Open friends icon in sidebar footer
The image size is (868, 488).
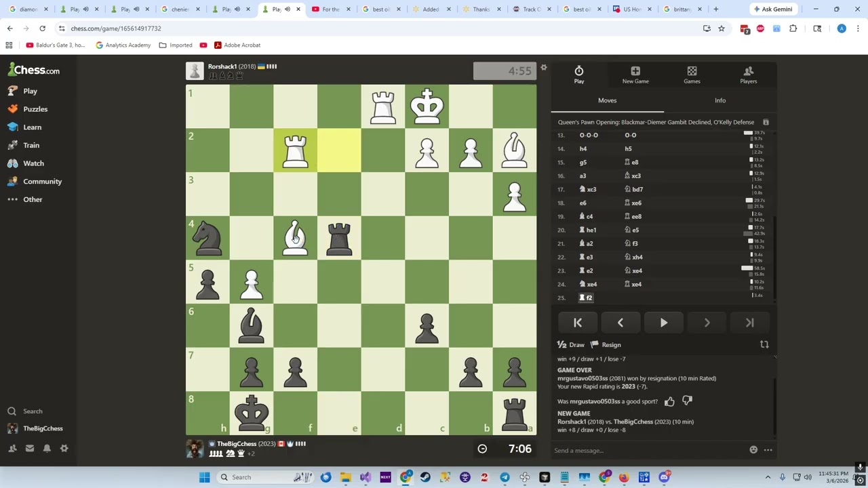coord(12,448)
